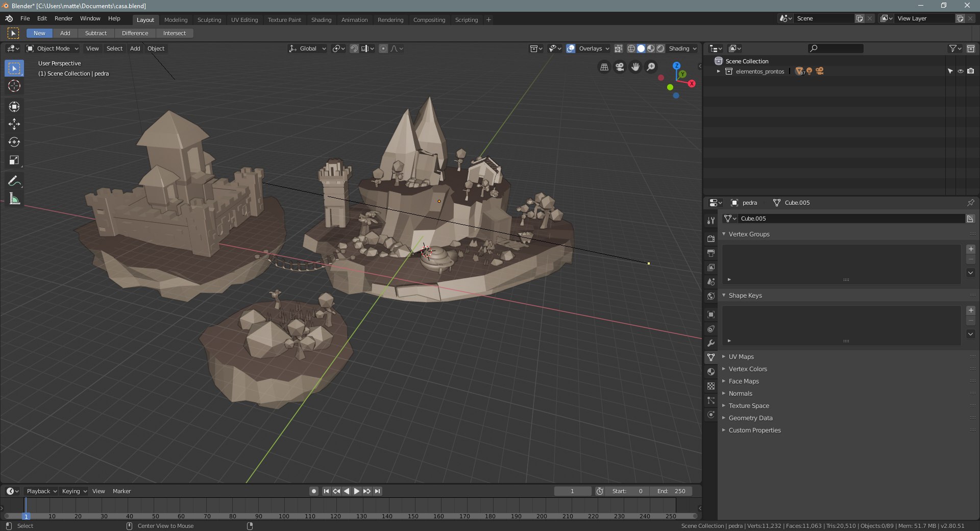Image resolution: width=980 pixels, height=531 pixels.
Task: Click the Intersect selection mode button
Action: [175, 33]
